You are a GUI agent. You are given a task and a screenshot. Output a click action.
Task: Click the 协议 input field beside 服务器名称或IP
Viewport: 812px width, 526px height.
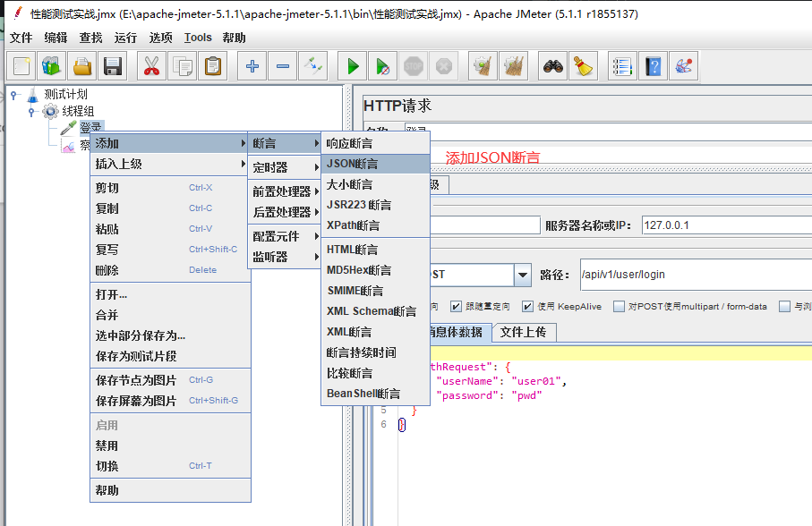click(484, 225)
